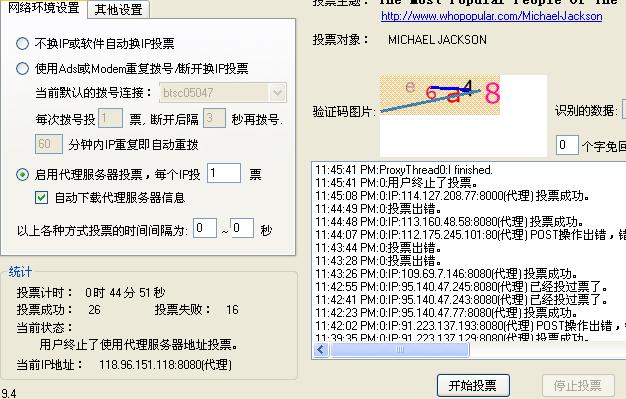The image size is (626, 399).
Task: Click the 投票对象 value MICHAEL JACKSON
Action: [437, 40]
